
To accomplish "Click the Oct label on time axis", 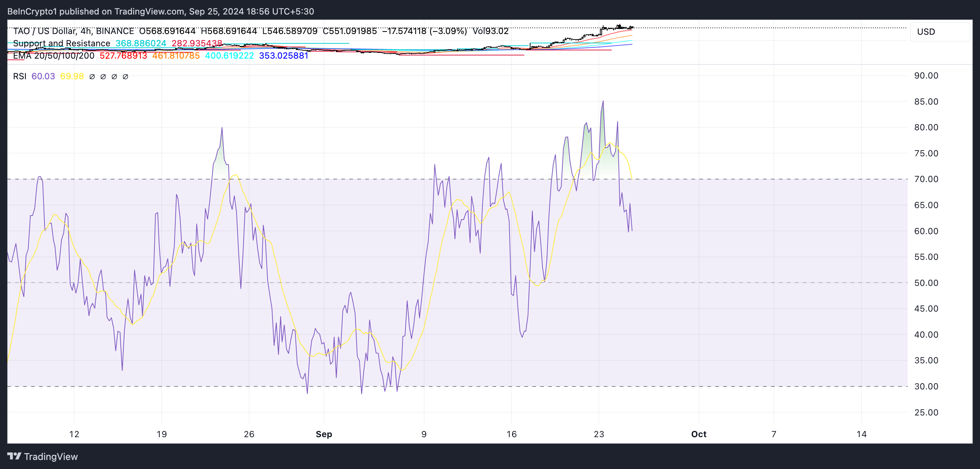I will click(x=699, y=434).
